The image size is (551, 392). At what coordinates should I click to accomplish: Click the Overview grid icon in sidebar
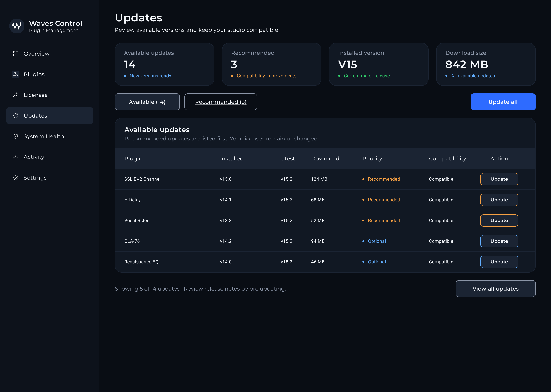pos(16,54)
